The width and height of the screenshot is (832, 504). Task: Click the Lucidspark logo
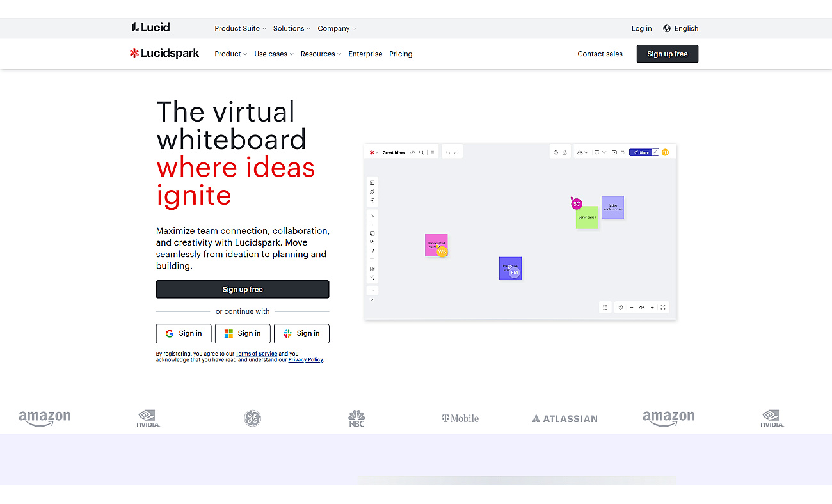coord(164,54)
